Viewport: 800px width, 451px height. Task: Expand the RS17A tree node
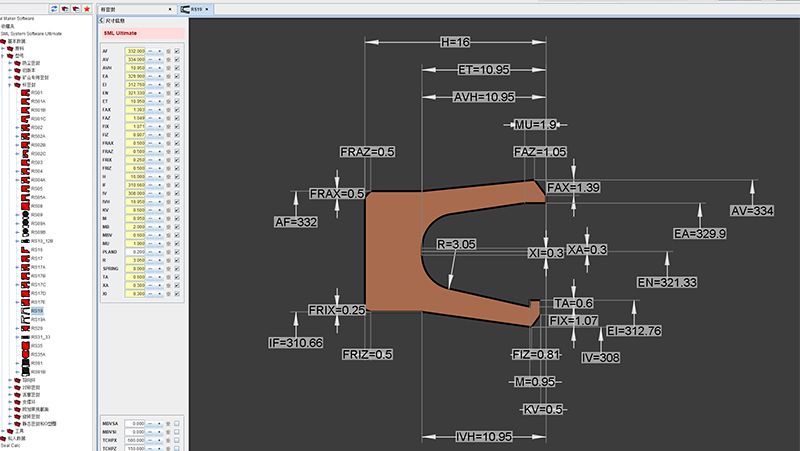tap(15, 267)
